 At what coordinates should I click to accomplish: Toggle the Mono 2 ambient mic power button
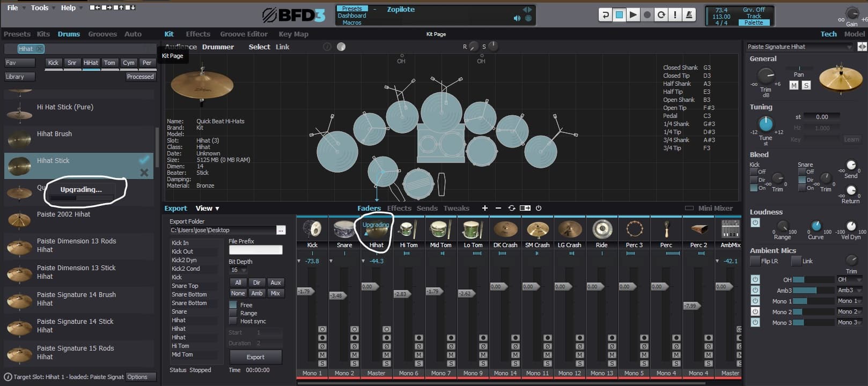755,311
